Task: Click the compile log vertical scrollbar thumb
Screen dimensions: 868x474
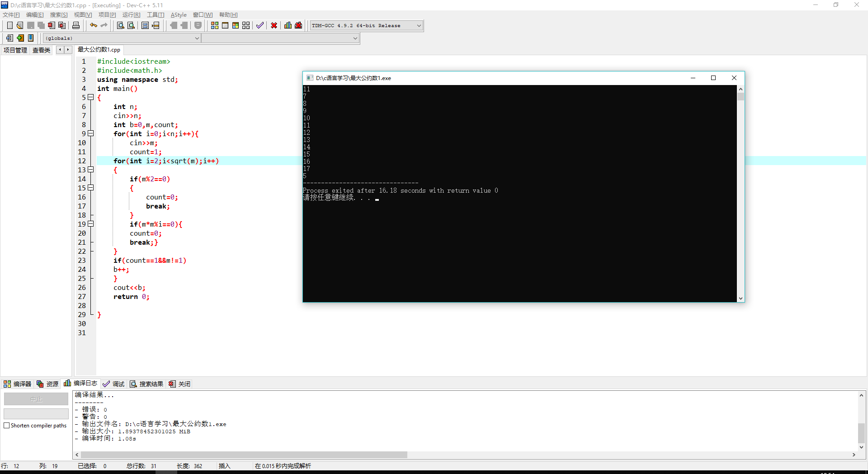Action: point(861,433)
